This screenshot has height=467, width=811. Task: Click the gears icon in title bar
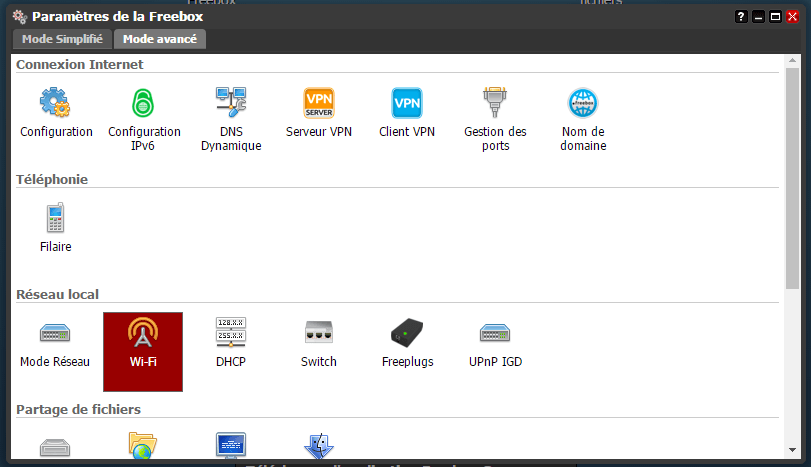[x=20, y=17]
